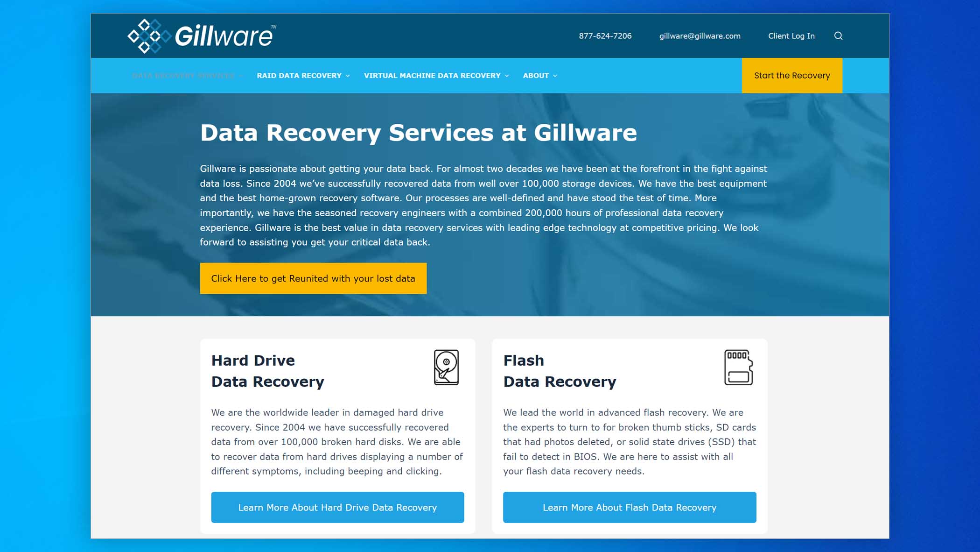980x552 pixels.
Task: Click the Data Recovery Services menu tab
Action: (x=185, y=75)
